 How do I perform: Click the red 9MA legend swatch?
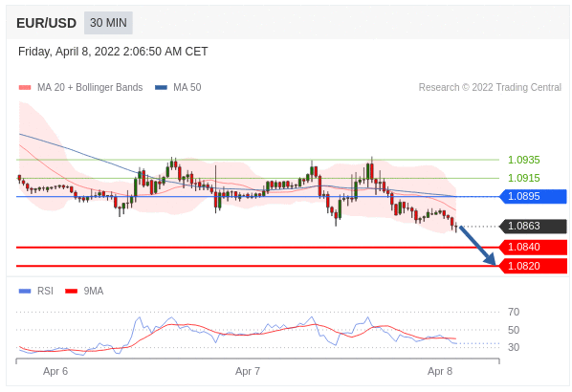click(71, 291)
